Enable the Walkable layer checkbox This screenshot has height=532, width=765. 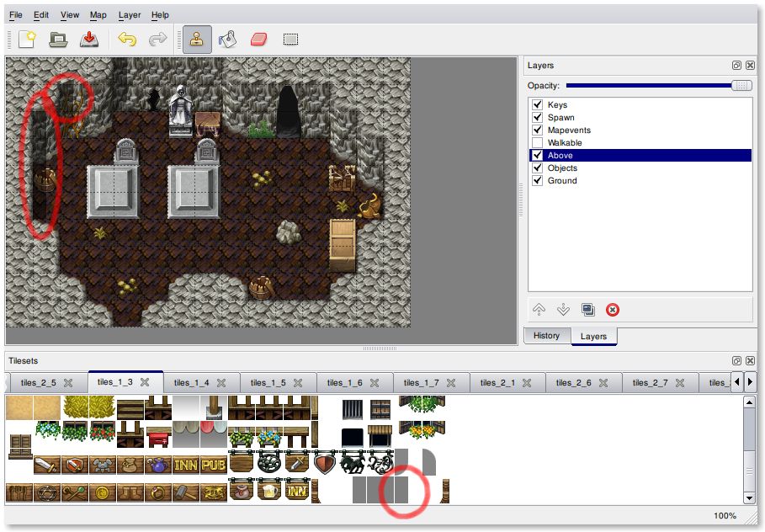pos(537,143)
